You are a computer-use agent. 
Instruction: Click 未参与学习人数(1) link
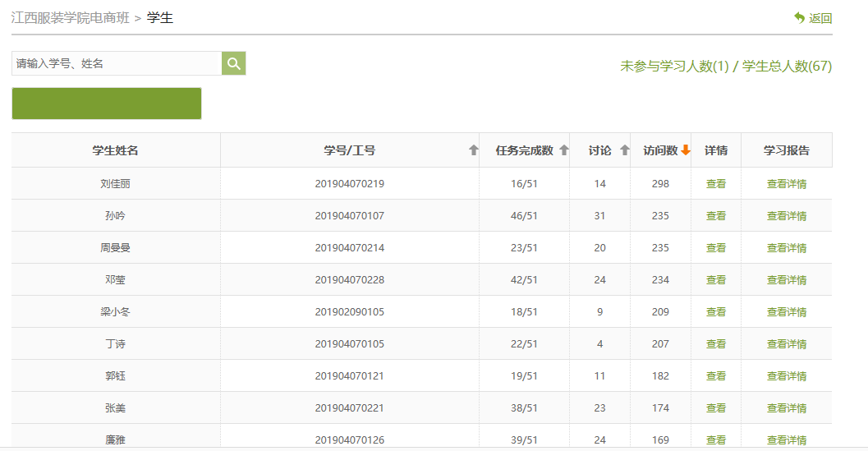pyautogui.click(x=674, y=67)
